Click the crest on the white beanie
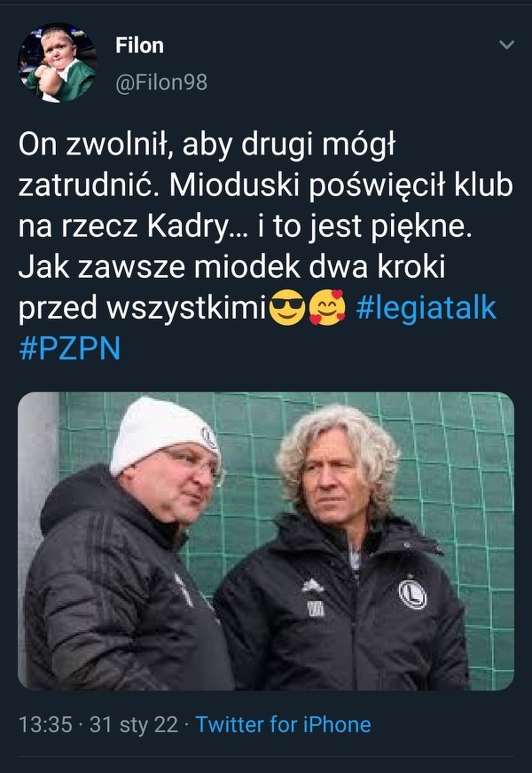The image size is (532, 773). coord(209,438)
